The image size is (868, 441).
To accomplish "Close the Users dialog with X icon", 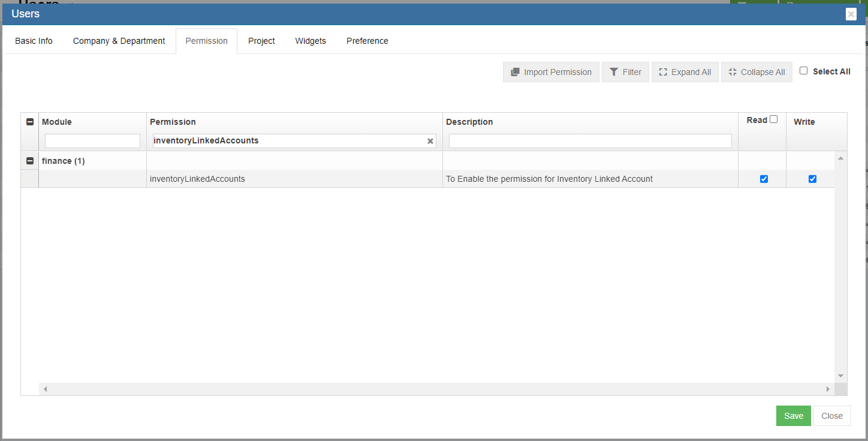I will (x=851, y=14).
